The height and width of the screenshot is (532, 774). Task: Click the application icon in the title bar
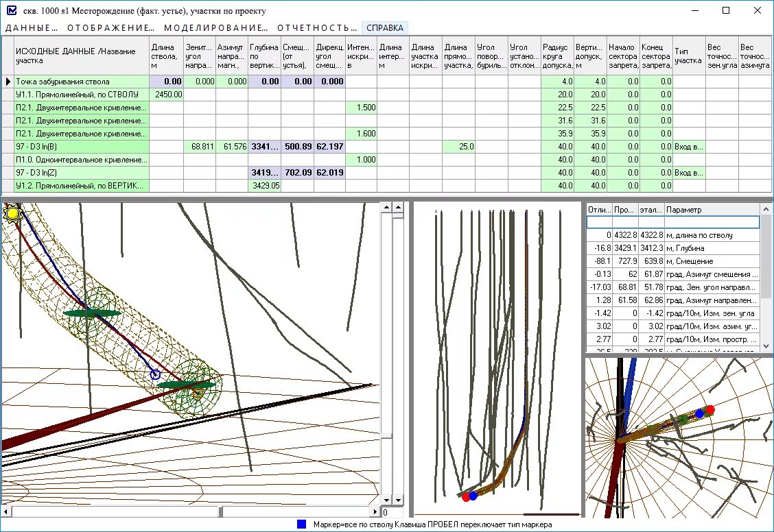[x=12, y=10]
